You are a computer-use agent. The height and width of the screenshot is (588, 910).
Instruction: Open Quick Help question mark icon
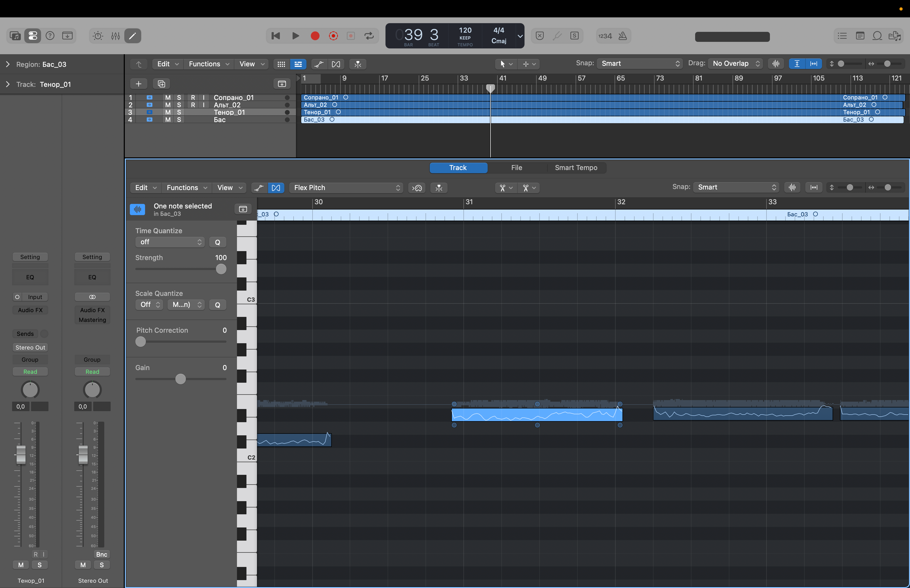click(50, 36)
